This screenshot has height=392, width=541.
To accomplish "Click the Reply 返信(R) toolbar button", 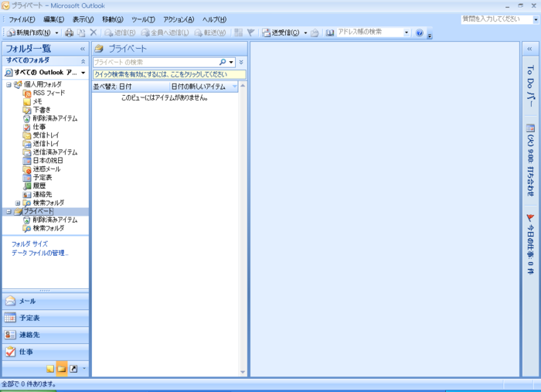I will (120, 32).
